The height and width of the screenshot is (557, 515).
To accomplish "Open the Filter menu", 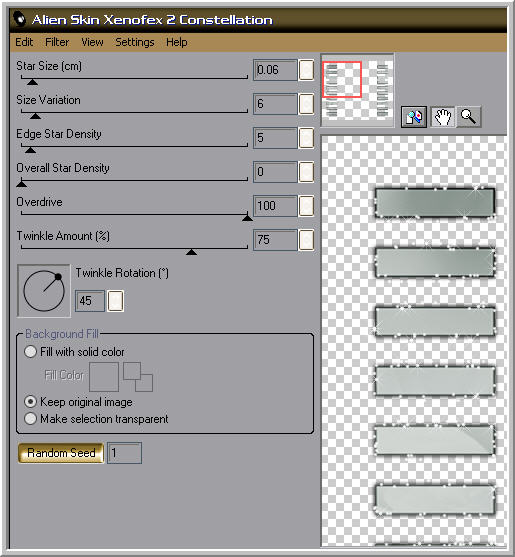I will coord(57,42).
